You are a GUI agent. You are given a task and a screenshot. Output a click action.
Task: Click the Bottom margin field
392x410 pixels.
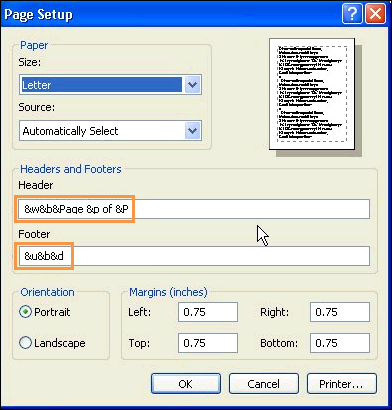340,343
